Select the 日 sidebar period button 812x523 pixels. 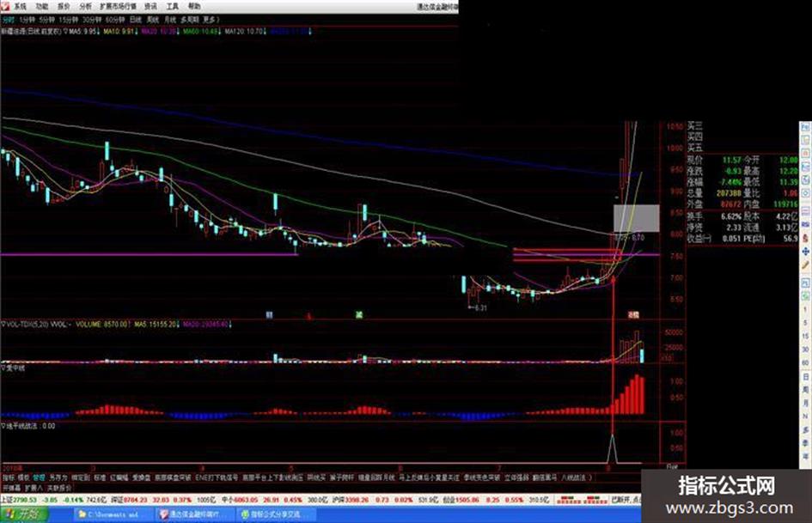805,377
